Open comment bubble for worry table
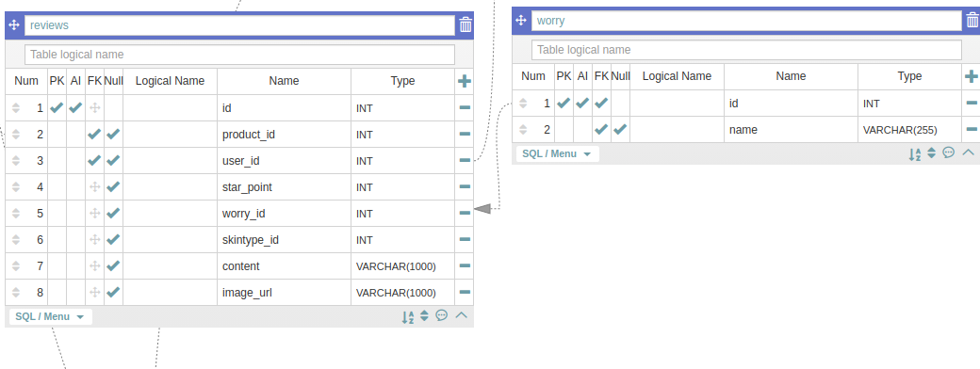980x369 pixels. (x=949, y=152)
